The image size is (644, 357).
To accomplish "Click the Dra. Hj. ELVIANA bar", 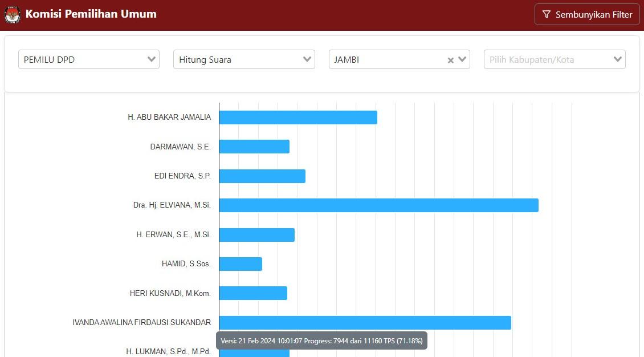I will coord(378,205).
